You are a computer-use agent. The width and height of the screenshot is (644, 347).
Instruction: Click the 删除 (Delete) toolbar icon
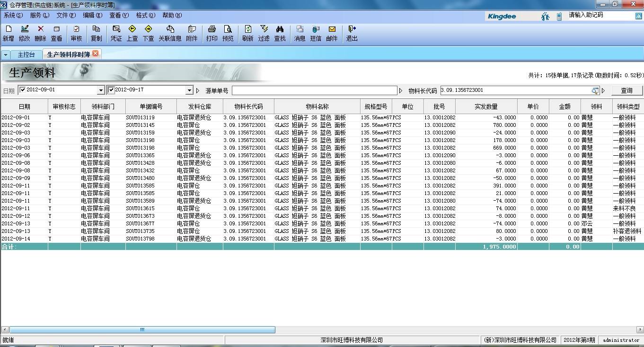click(40, 33)
